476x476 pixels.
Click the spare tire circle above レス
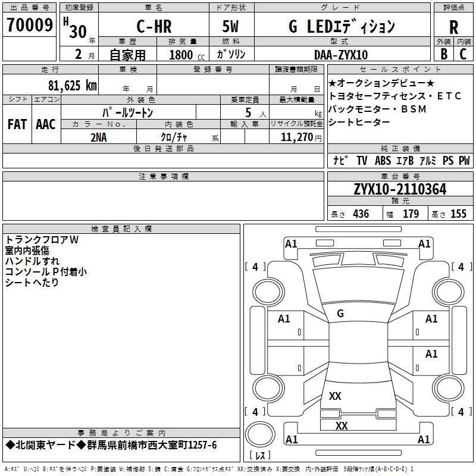(260, 434)
